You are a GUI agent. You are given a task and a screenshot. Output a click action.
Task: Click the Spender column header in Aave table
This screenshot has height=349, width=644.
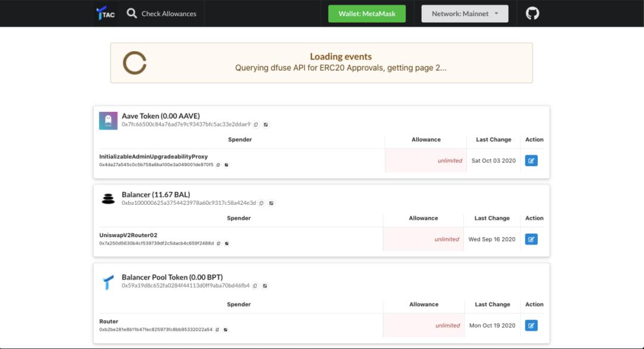[240, 139]
